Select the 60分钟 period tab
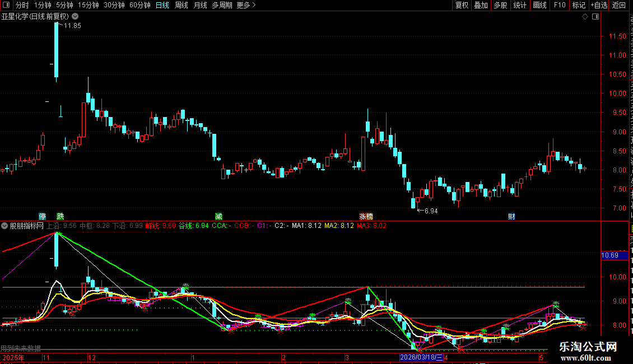The image size is (633, 364). [x=140, y=5]
